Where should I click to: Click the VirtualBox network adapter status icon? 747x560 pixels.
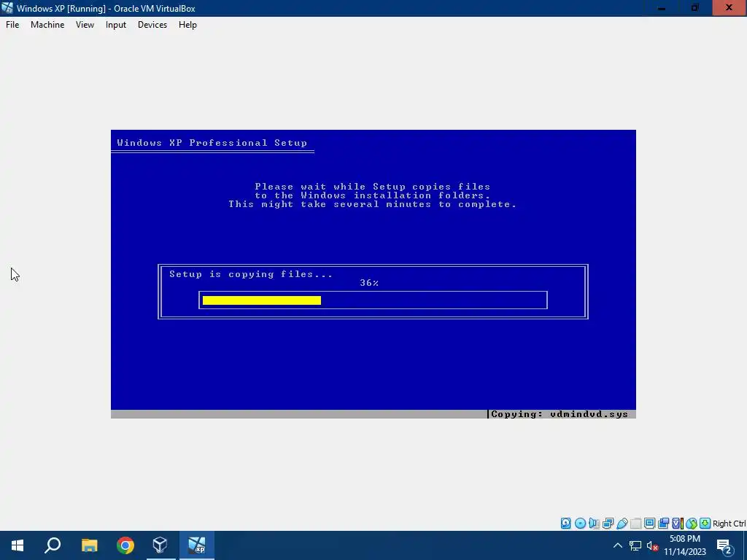[608, 524]
